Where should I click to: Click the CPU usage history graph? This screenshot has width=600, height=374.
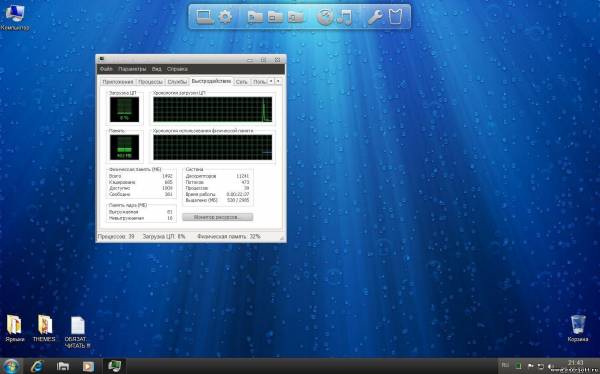[212, 109]
